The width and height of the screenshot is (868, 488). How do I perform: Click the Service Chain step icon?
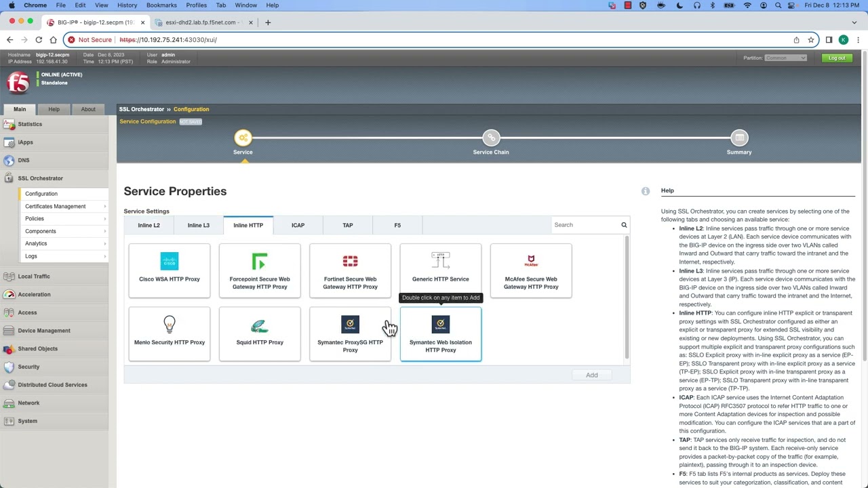491,138
